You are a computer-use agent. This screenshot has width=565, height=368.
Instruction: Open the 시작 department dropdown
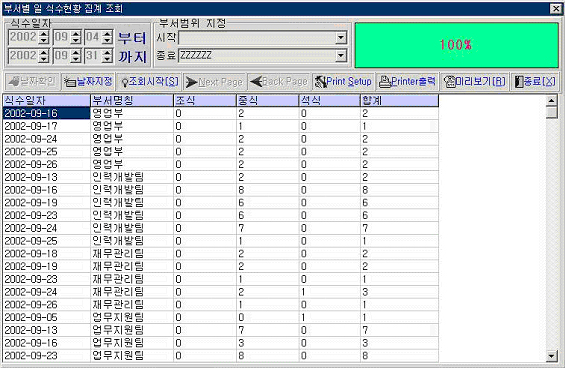click(341, 37)
